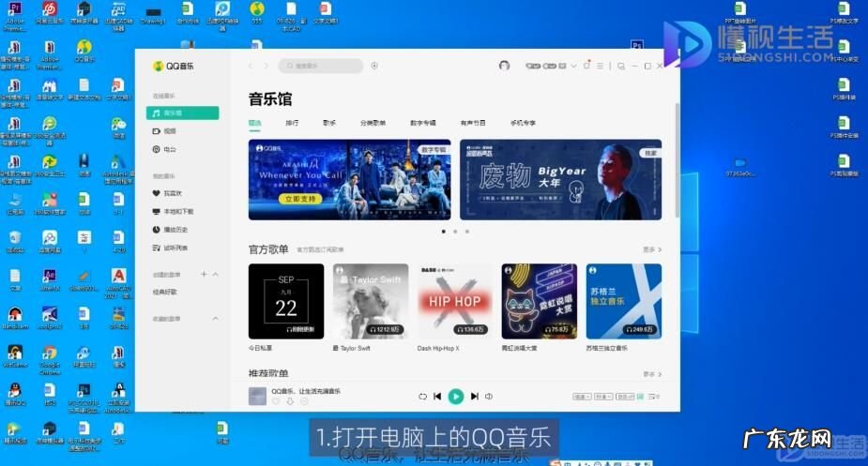Image resolution: width=868 pixels, height=466 pixels.
Task: Open the sound effect dropdown in player bar
Action: [626, 397]
